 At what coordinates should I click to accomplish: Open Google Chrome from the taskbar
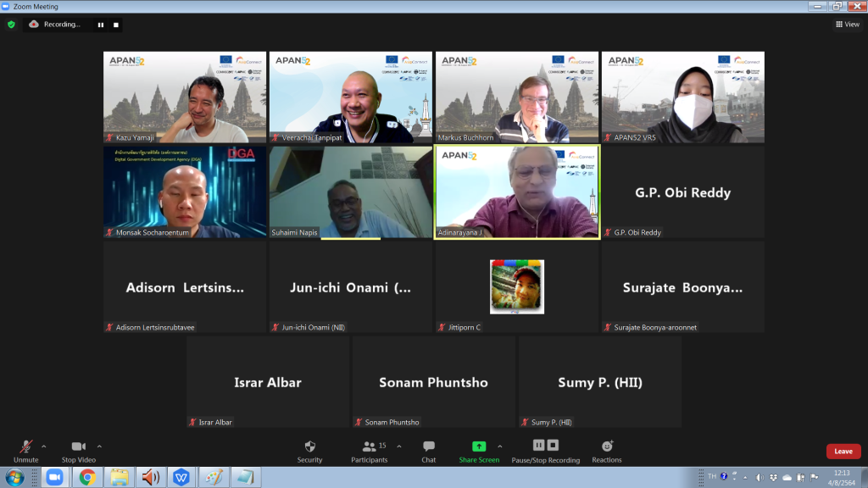[x=87, y=478]
